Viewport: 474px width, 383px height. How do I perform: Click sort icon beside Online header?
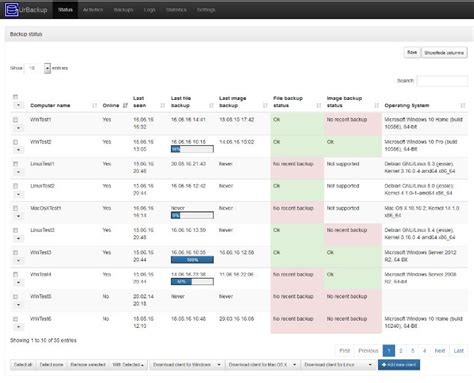tap(125, 105)
